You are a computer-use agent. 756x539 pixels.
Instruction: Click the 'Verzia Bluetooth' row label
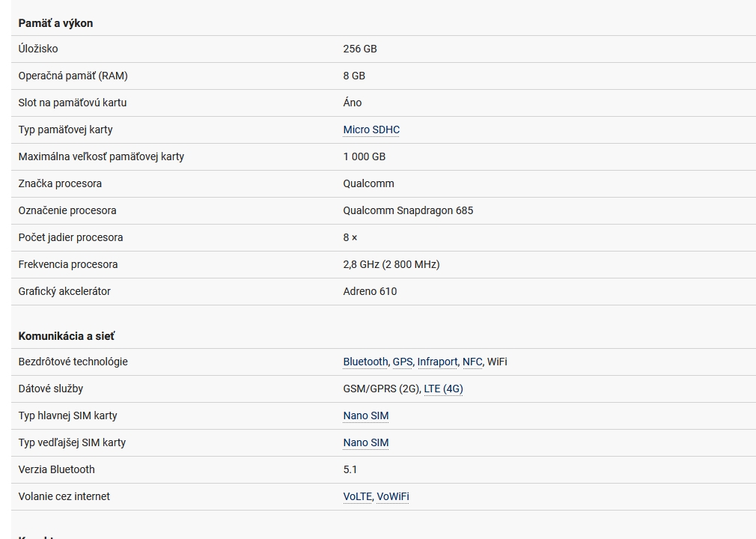click(57, 469)
